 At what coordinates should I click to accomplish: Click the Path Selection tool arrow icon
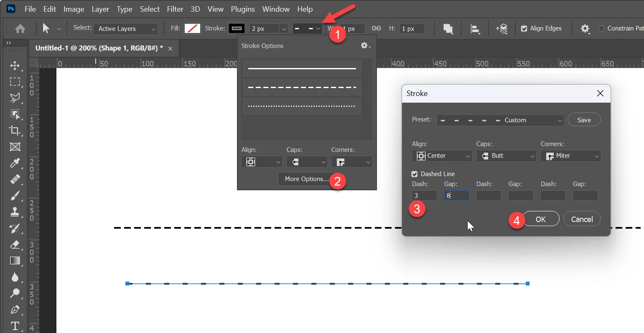point(46,28)
